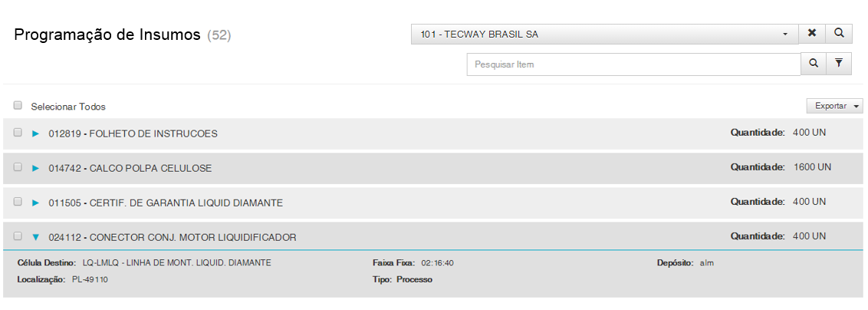Check the Selecionar Todos checkbox

(18, 106)
